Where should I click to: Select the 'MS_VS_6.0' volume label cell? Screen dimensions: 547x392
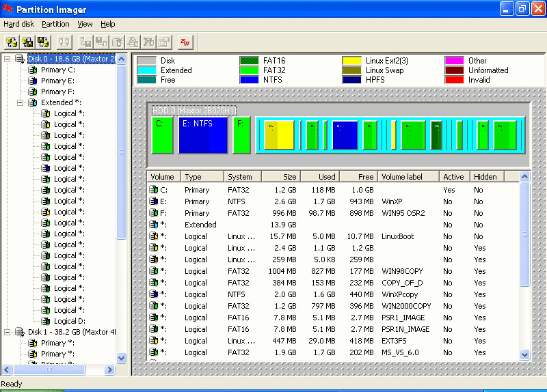[x=399, y=352]
